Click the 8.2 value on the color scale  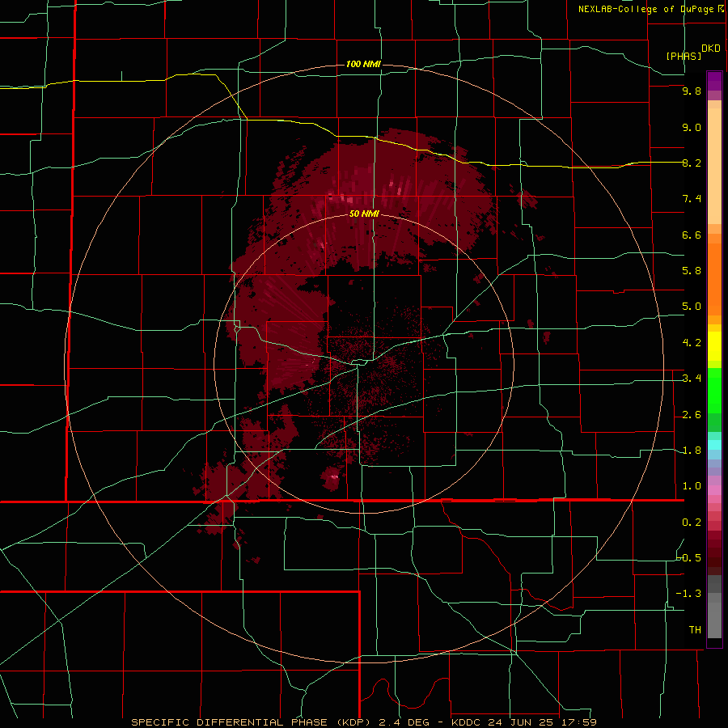(x=692, y=163)
